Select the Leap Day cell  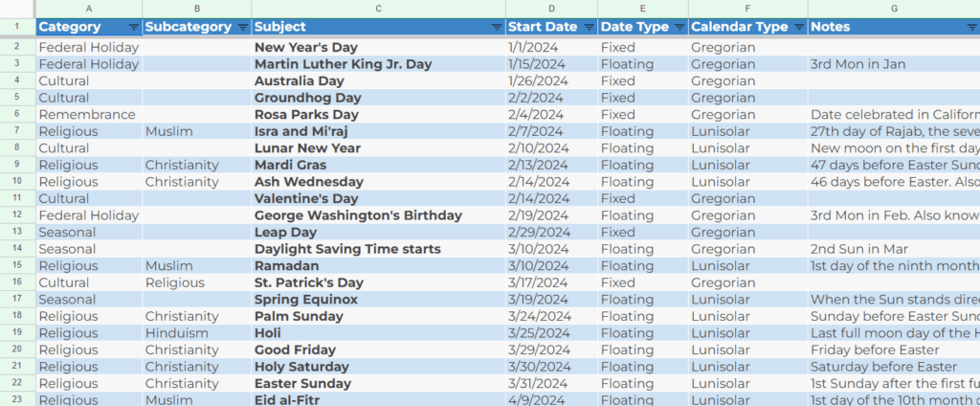(379, 233)
